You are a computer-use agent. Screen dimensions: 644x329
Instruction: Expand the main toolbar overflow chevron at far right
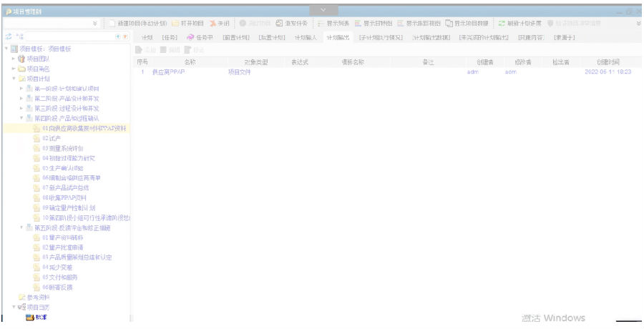[x=638, y=24]
